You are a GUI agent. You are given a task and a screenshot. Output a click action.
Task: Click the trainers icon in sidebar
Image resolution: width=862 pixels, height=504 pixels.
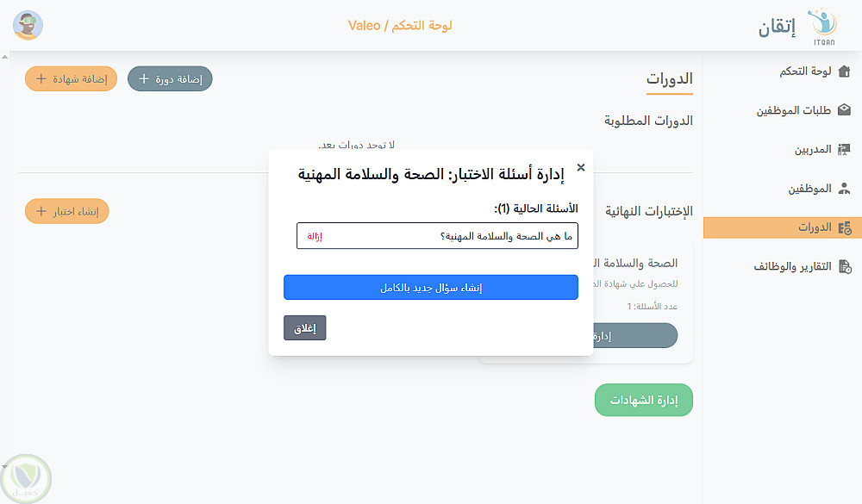(844, 149)
